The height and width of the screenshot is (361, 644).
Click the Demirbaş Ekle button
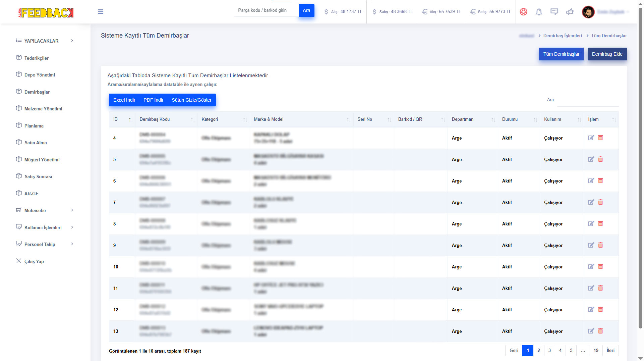coord(607,54)
